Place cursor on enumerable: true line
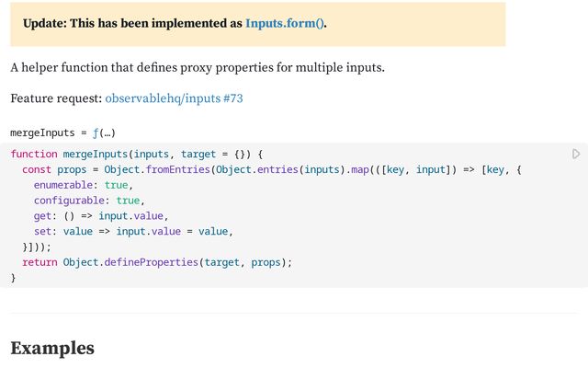588x368 pixels. tap(83, 185)
